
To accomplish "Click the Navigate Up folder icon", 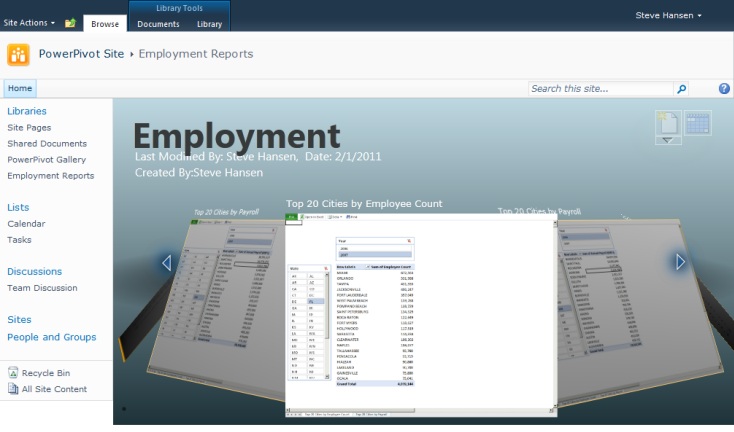I will tap(70, 23).
